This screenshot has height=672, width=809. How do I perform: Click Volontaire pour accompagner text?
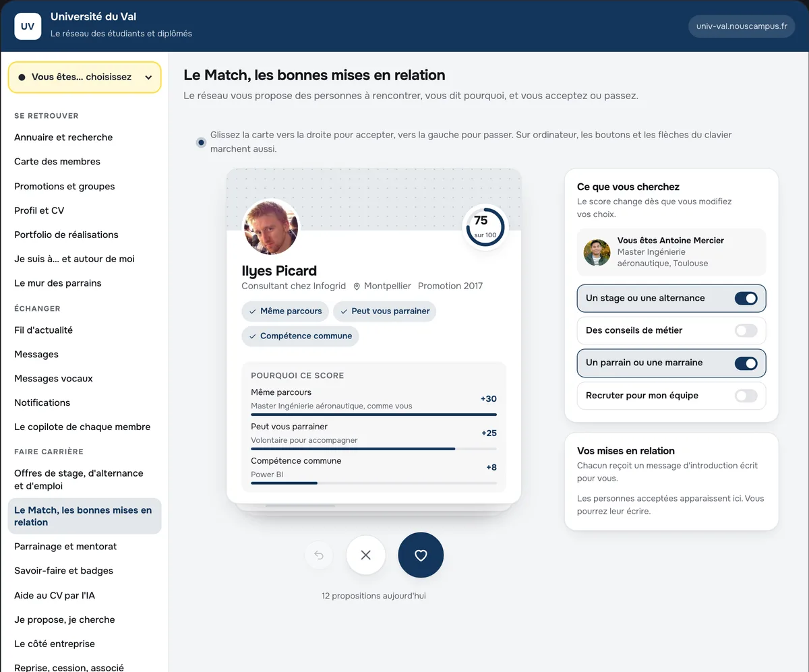pyautogui.click(x=304, y=440)
